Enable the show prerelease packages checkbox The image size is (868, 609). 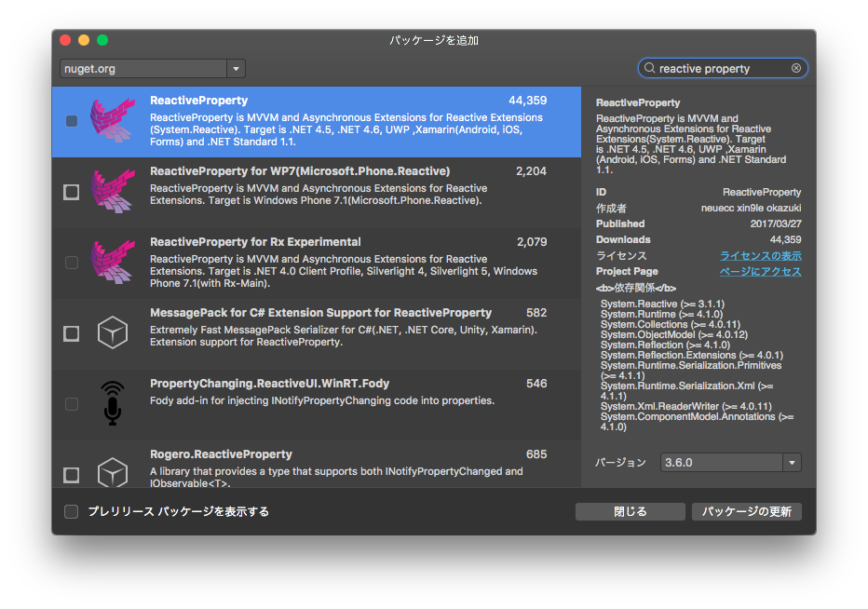[71, 511]
